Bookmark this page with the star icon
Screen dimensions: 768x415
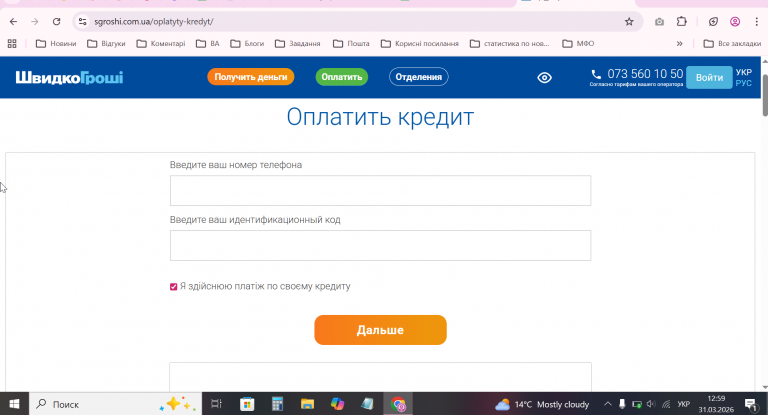pyautogui.click(x=629, y=22)
